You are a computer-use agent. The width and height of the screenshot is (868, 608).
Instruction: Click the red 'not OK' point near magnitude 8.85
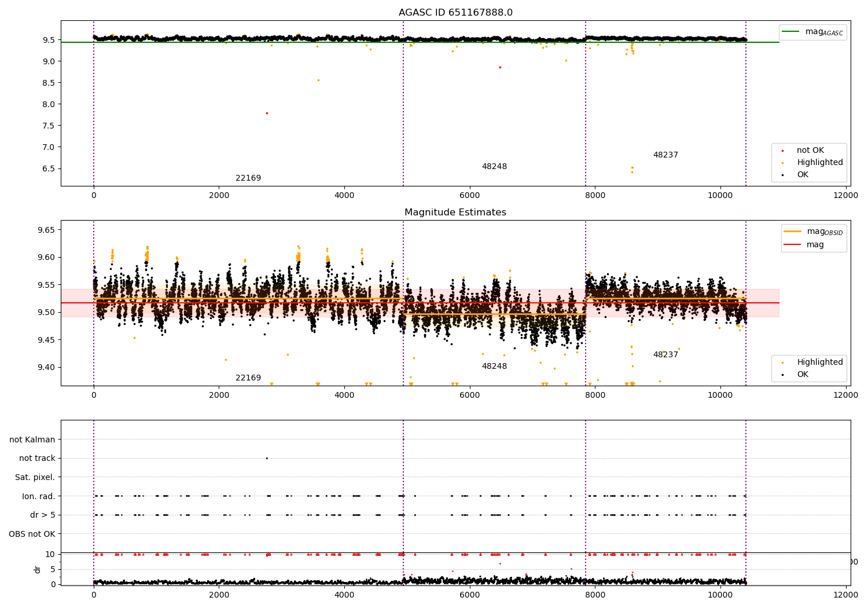(500, 67)
